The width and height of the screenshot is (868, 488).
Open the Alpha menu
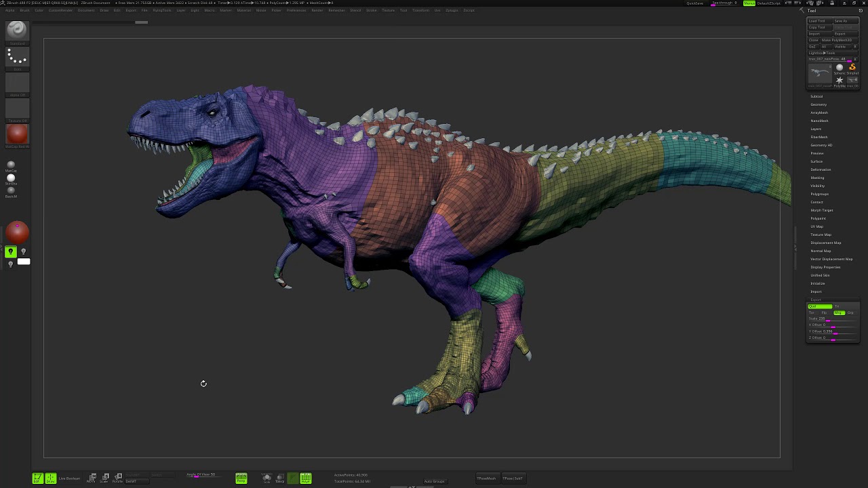[x=10, y=10]
